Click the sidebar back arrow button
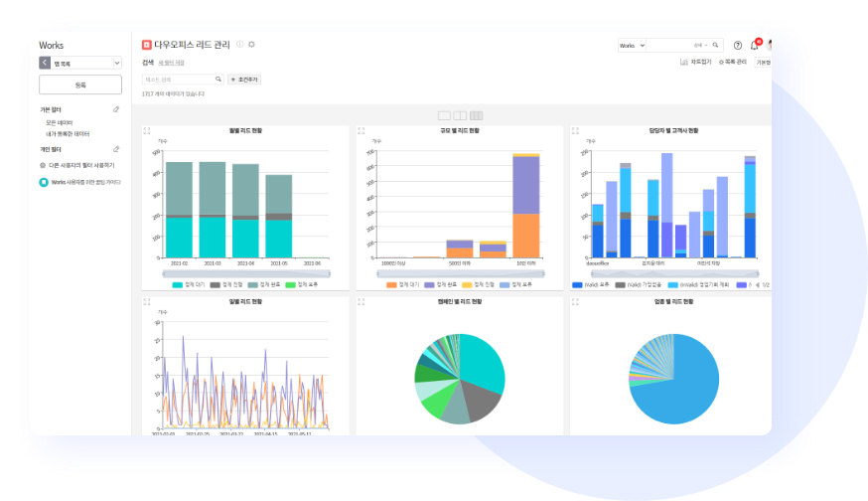The image size is (868, 501). coord(45,64)
